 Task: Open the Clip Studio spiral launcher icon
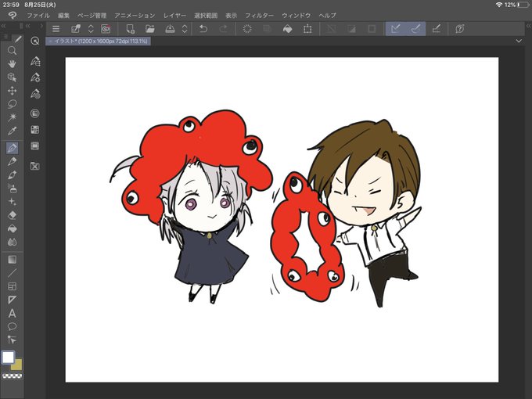[x=106, y=29]
